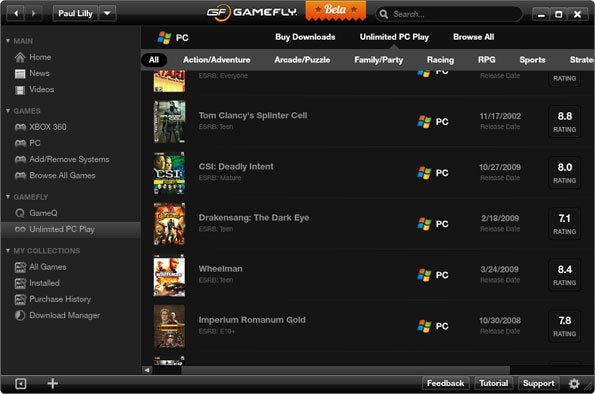Filter by Arcade/Puzzle genre
595x394 pixels.
(302, 60)
